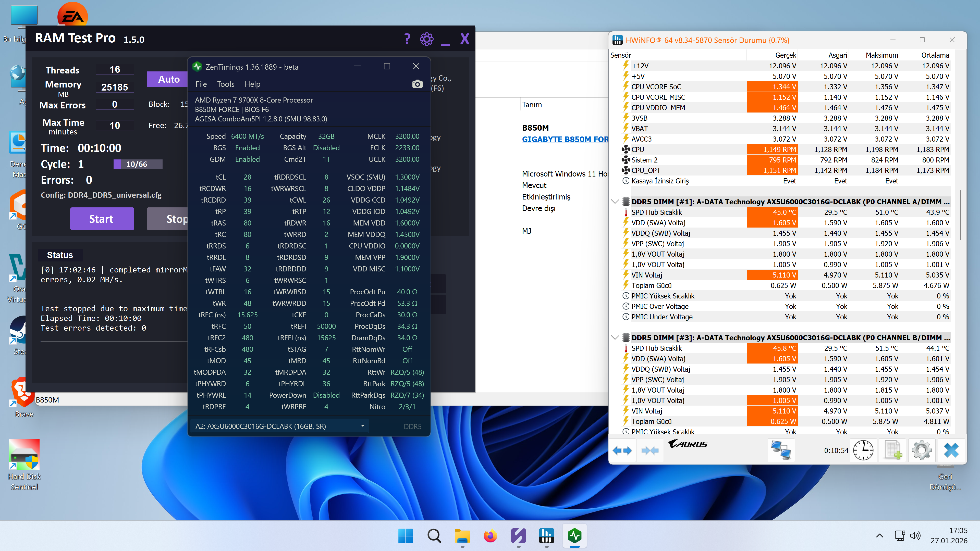This screenshot has width=980, height=551.
Task: Expand HWiNFO sensor columns with outward arrows
Action: click(622, 450)
